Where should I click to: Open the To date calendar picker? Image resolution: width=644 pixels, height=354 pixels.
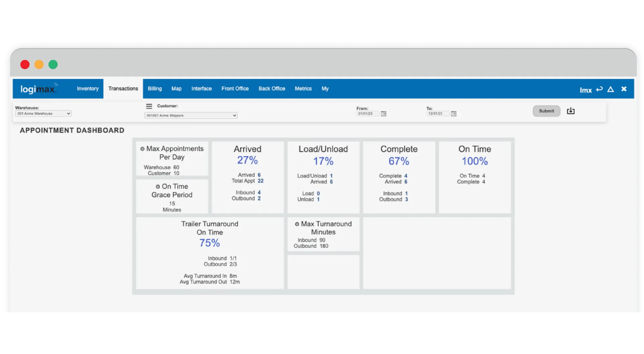453,114
